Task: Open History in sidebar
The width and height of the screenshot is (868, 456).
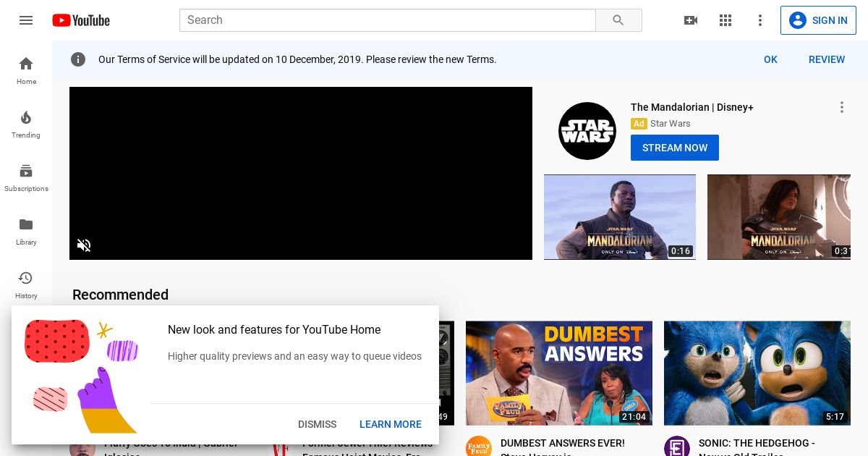Action: 26,284
